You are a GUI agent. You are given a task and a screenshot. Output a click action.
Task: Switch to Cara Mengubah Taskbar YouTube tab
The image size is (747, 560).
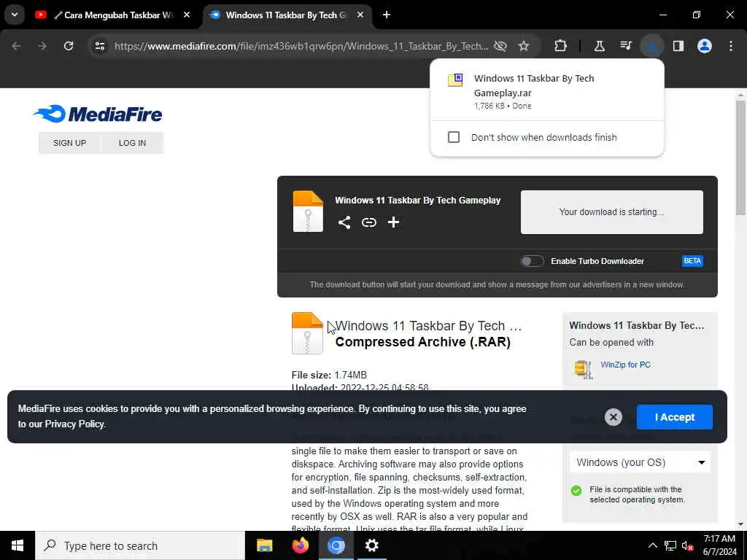[113, 15]
